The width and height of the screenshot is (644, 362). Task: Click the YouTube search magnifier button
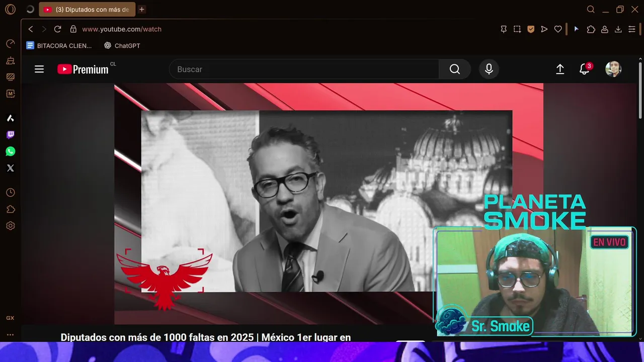pos(455,69)
